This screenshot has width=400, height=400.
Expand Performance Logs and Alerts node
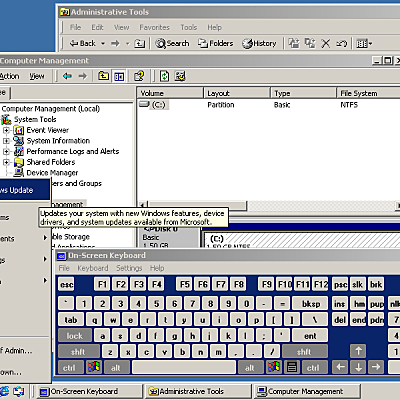coord(6,152)
